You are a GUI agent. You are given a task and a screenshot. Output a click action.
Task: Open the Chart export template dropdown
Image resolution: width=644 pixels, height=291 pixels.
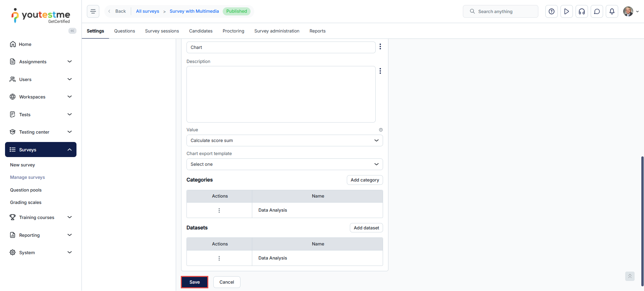coord(284,164)
